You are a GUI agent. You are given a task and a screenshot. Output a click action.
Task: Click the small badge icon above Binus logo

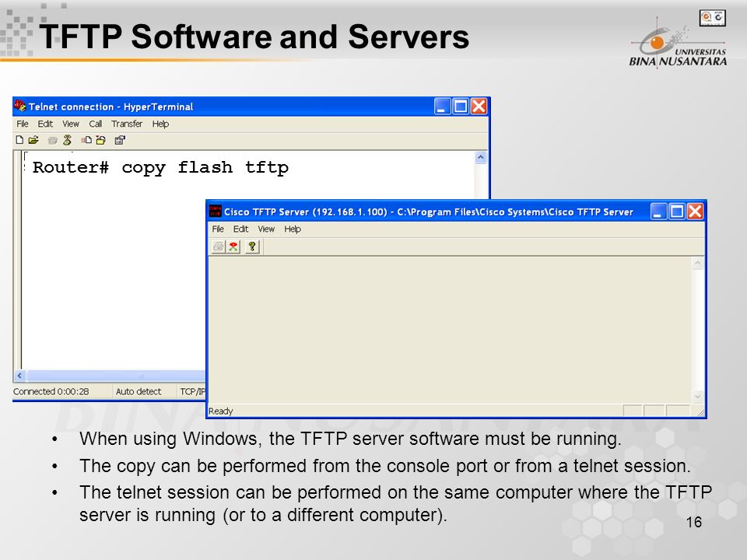(x=713, y=18)
